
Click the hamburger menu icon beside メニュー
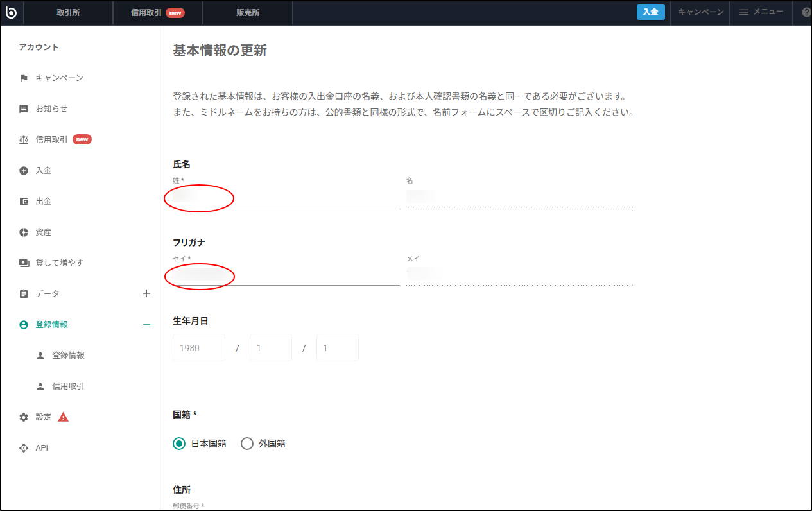coord(744,12)
